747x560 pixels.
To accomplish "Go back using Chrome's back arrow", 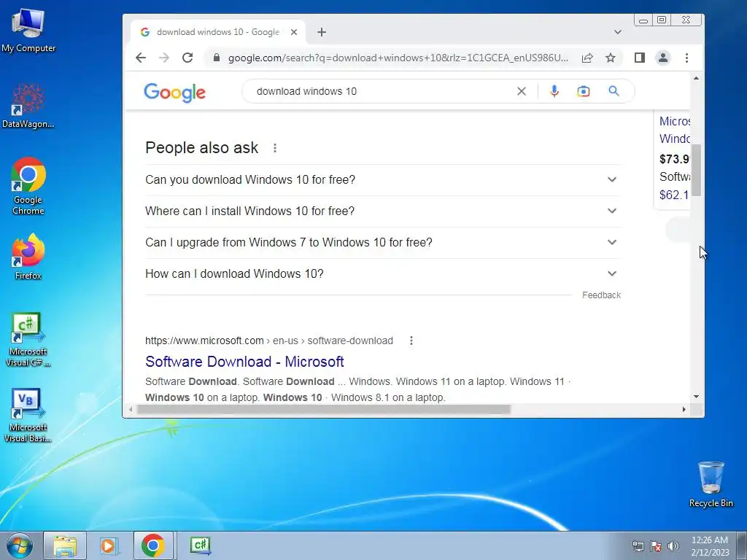I will 141,58.
